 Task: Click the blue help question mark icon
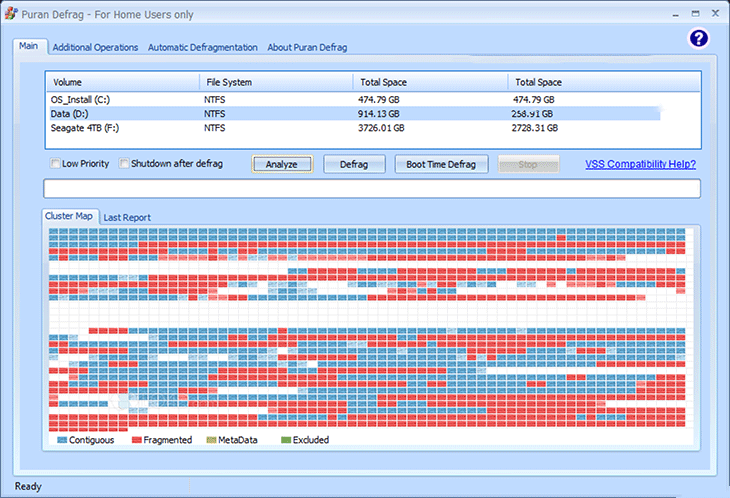point(698,38)
